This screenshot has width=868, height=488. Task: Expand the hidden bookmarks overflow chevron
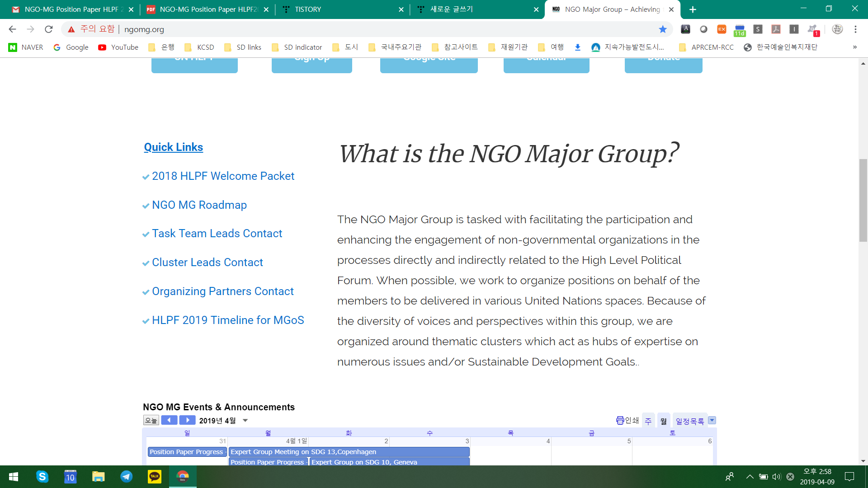(x=854, y=47)
